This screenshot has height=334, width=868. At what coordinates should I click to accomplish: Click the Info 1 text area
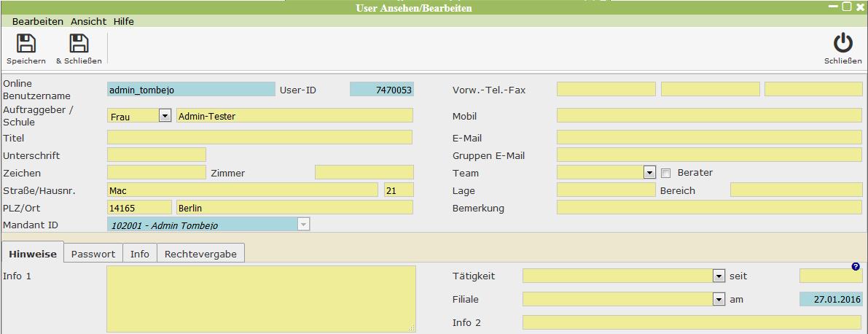261,299
